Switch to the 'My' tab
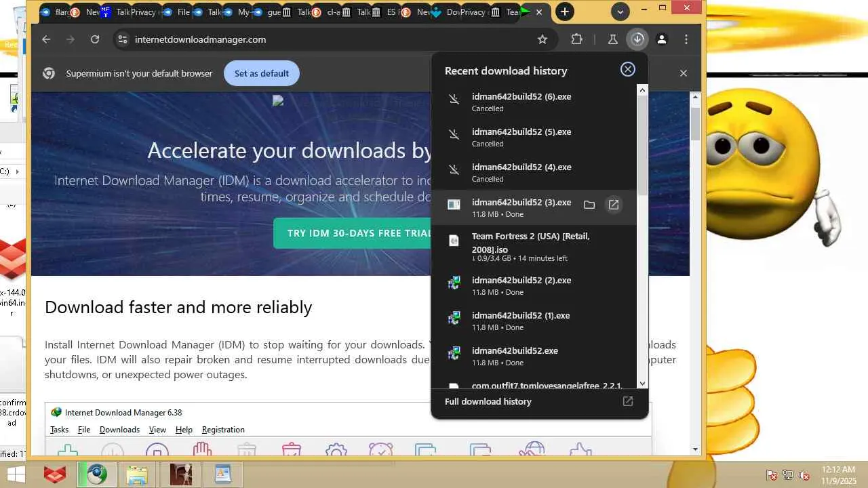 pos(238,12)
